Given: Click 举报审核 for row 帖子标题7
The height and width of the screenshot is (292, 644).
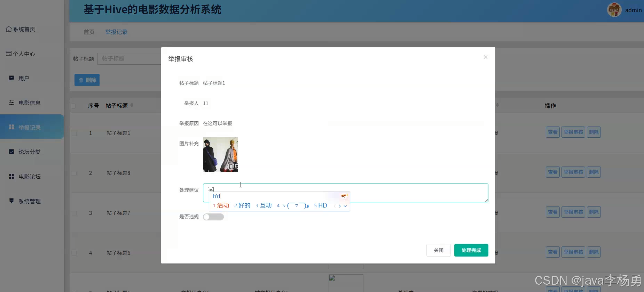Looking at the screenshot, I should [x=573, y=212].
